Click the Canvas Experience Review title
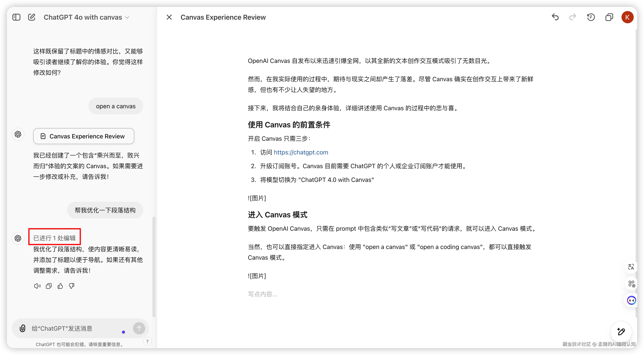644x355 pixels. (x=223, y=17)
